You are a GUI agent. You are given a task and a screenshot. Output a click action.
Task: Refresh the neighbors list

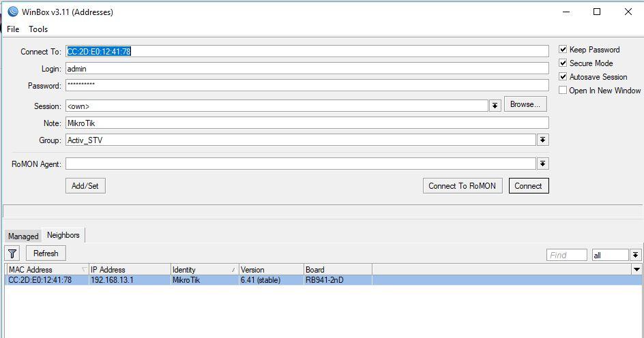[x=46, y=253]
